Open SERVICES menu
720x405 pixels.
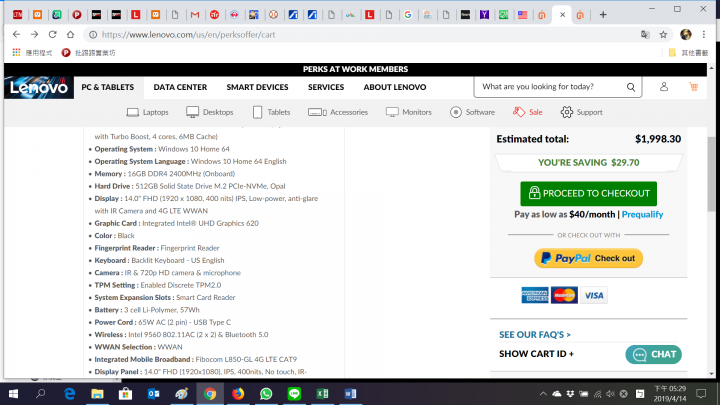(x=326, y=87)
